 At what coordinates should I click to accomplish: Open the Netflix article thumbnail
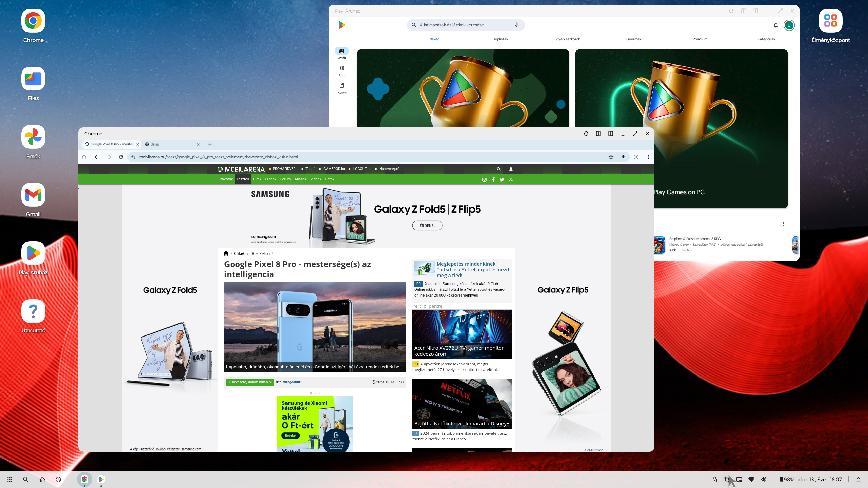(462, 404)
